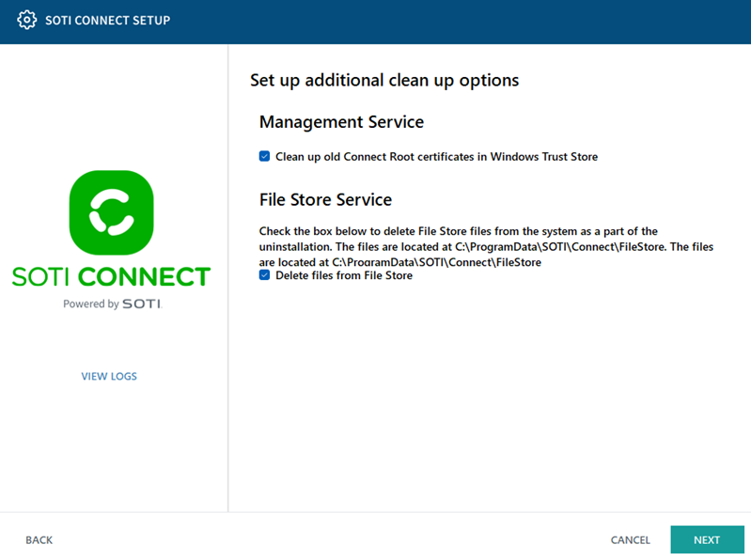Viewport: 751px width, 560px height.
Task: Click the 'Management Service' heading
Action: click(341, 122)
